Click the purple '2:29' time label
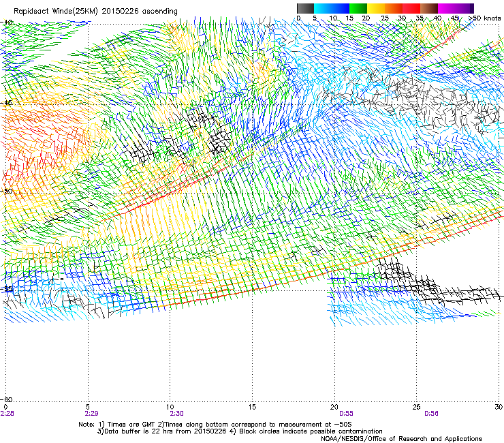 click(92, 414)
